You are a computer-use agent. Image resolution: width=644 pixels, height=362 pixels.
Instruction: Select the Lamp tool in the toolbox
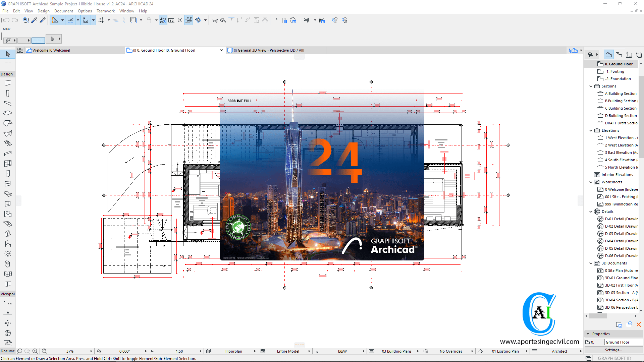[8, 254]
